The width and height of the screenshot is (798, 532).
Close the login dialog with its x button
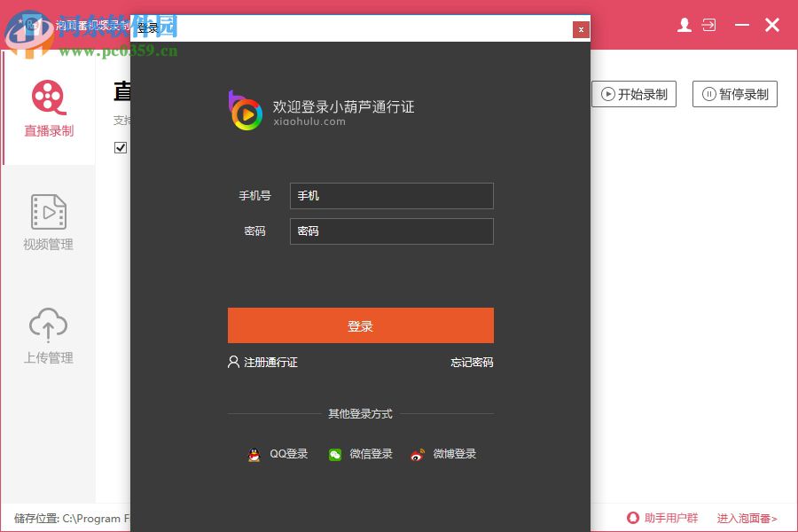point(581,29)
